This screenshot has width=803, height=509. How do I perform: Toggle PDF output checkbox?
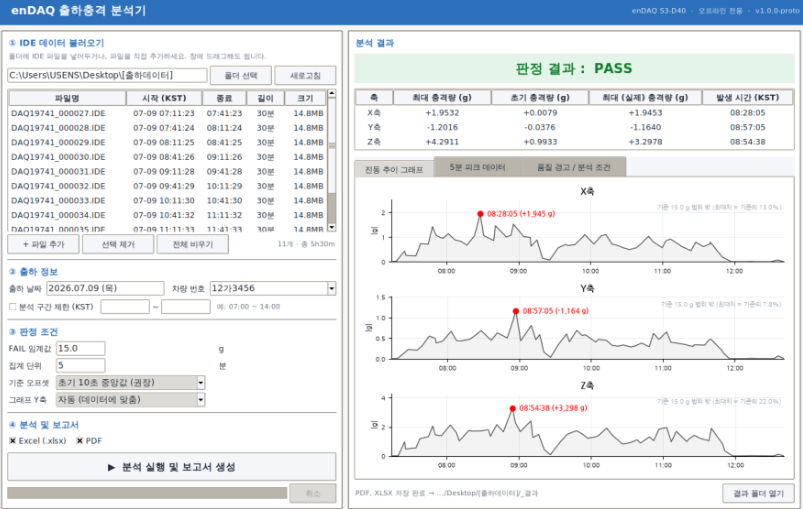[80, 440]
